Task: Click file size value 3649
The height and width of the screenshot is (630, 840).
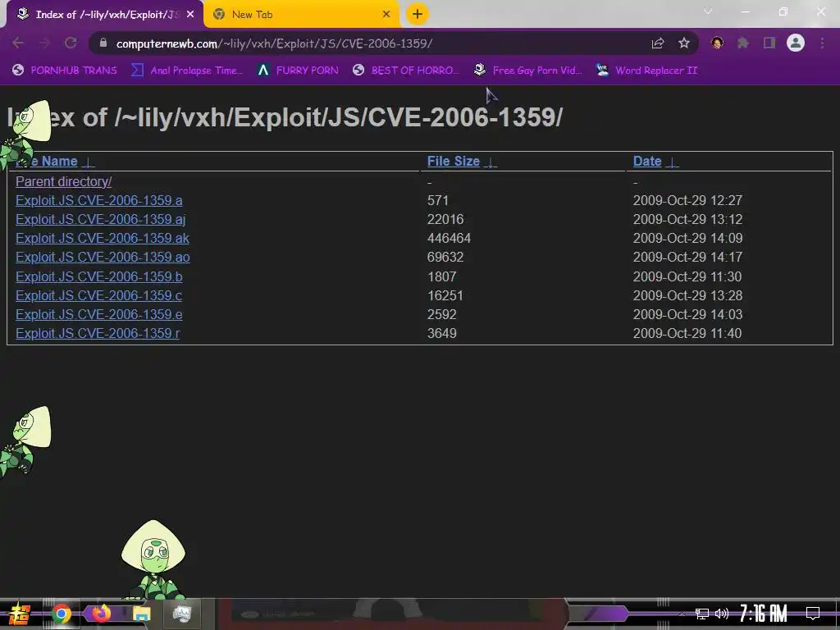Action: pos(442,333)
